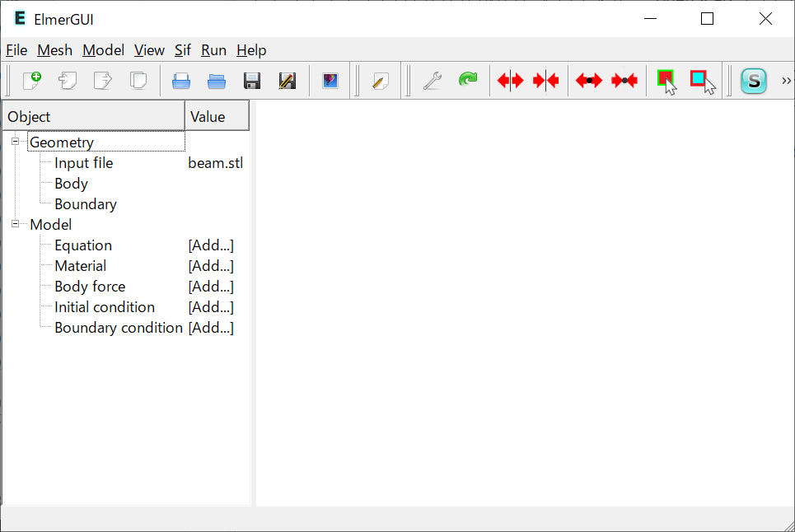Viewport: 795px width, 532px height.
Task: Click Select all surfaces red square icon
Action: point(666,82)
